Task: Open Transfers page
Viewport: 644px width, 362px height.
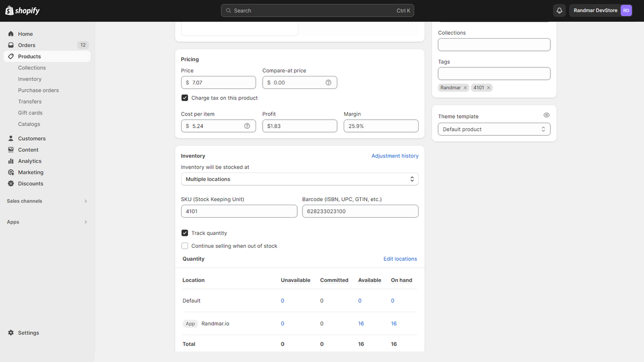Action: [x=30, y=102]
